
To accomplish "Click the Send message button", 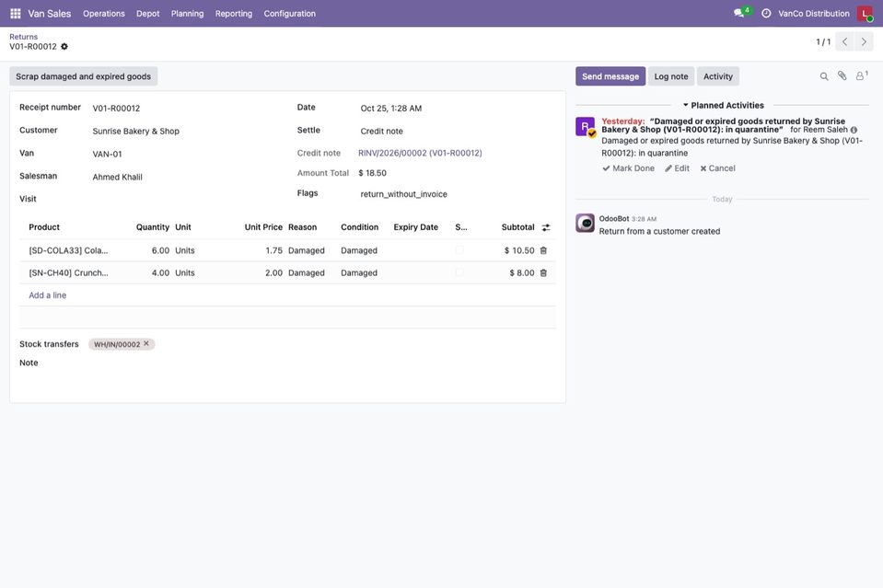I will (x=610, y=76).
